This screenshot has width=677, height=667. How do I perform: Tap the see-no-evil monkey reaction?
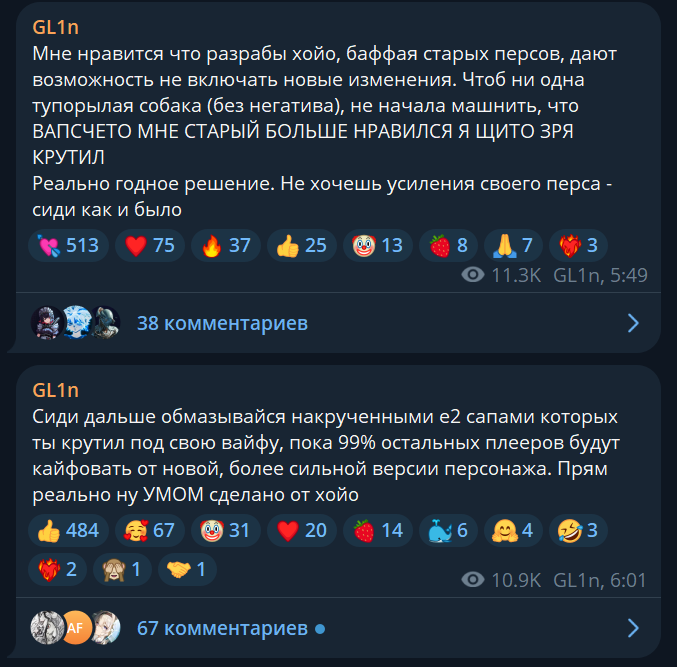(122, 569)
